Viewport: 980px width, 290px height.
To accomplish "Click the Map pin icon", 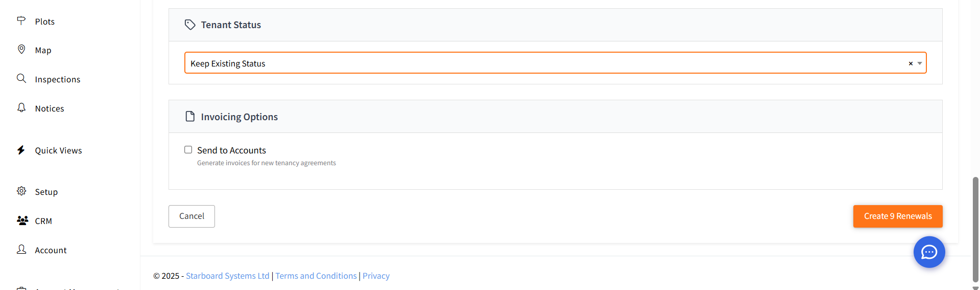I will pyautogui.click(x=21, y=49).
